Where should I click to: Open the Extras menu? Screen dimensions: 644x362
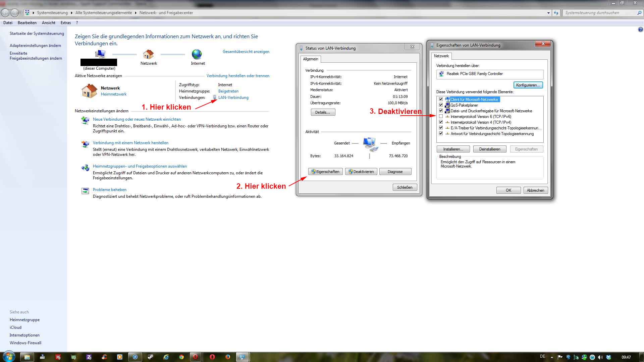pos(65,23)
